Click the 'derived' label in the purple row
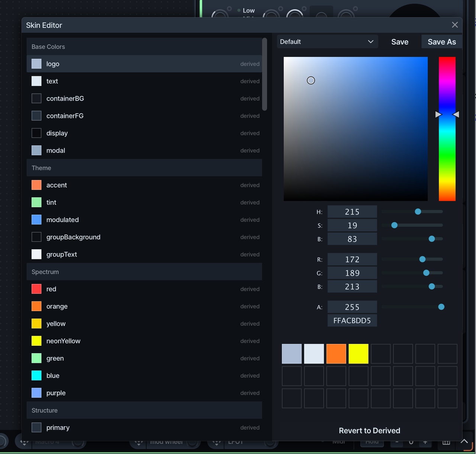This screenshot has height=454, width=476. click(250, 393)
